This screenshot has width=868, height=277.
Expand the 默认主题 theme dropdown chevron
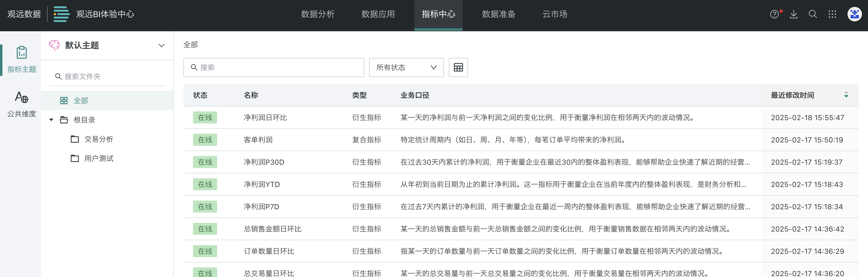(162, 45)
